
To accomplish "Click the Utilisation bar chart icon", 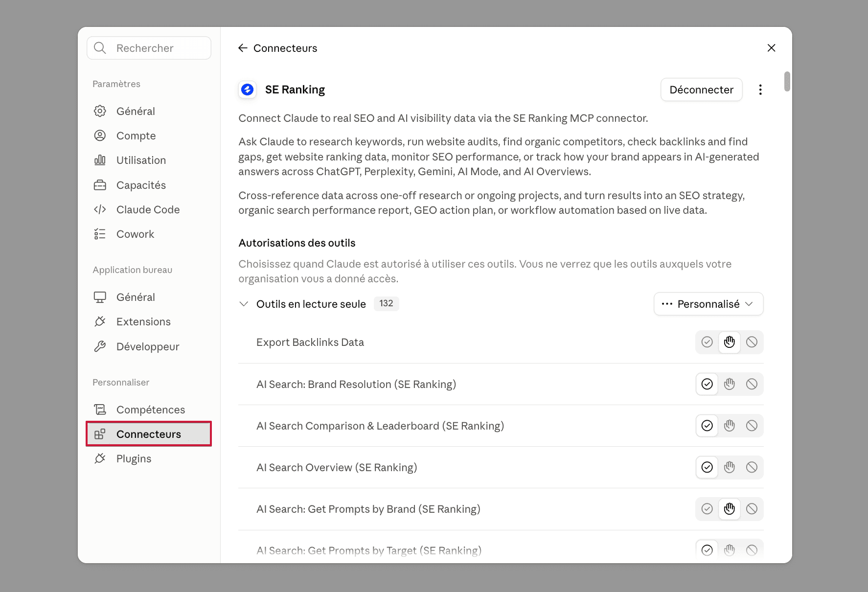I will [100, 160].
